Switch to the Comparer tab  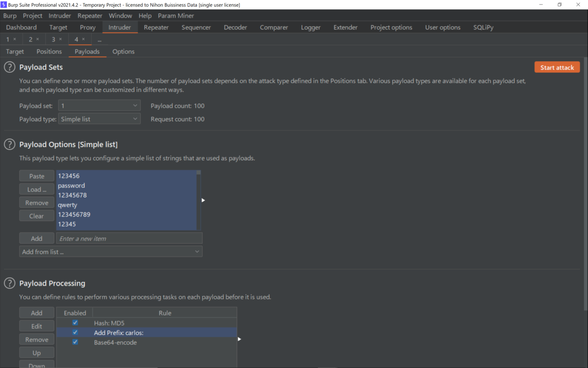(x=274, y=27)
